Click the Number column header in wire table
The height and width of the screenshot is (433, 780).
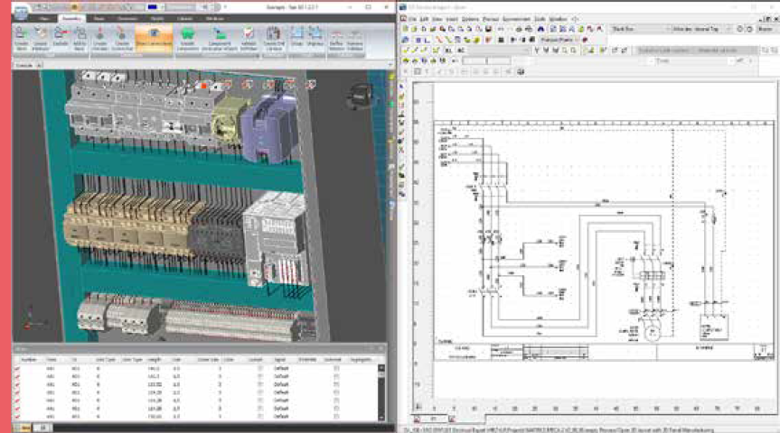(x=29, y=359)
